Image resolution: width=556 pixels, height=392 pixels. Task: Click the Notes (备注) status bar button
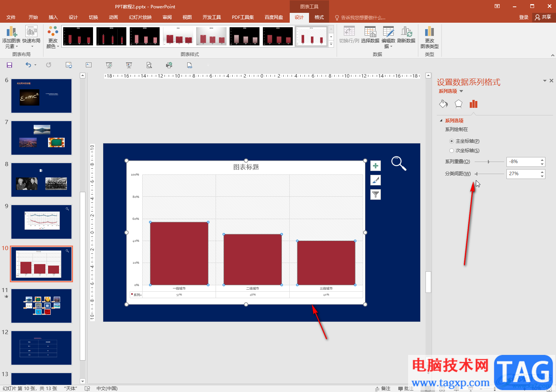(383, 389)
